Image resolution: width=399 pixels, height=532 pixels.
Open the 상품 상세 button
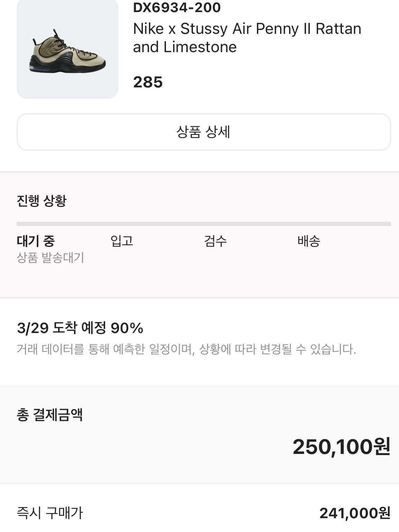point(204,132)
